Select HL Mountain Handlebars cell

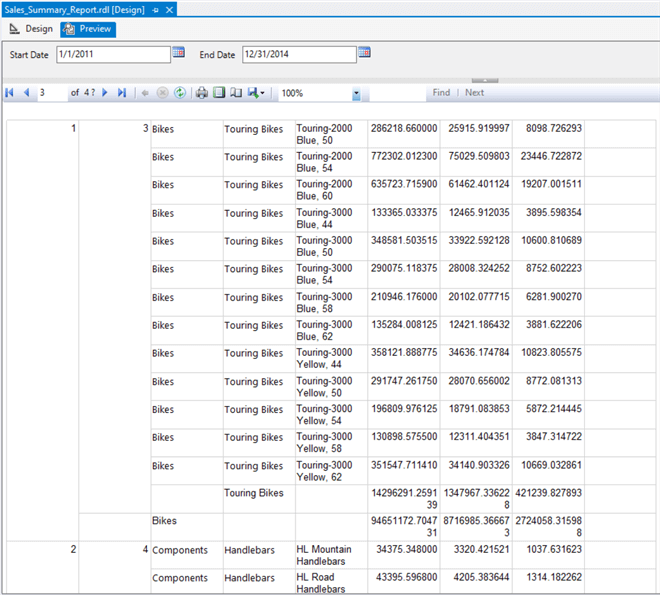(331, 555)
